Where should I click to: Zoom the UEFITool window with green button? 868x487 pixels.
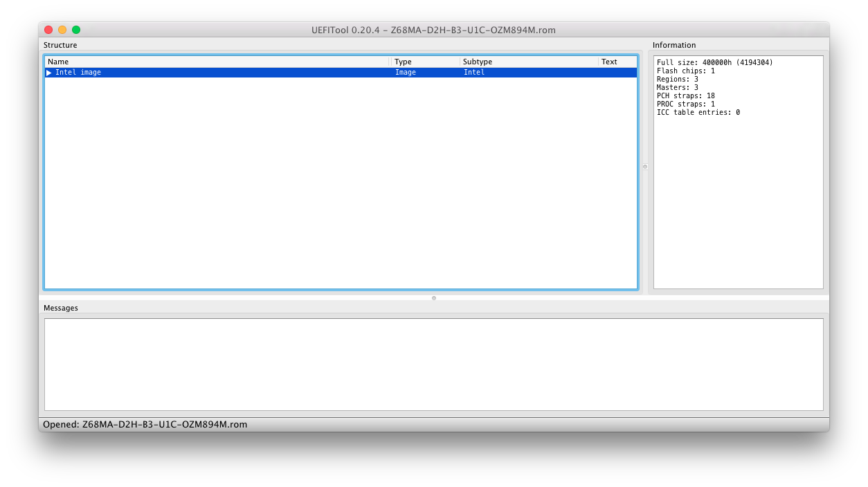[76, 30]
